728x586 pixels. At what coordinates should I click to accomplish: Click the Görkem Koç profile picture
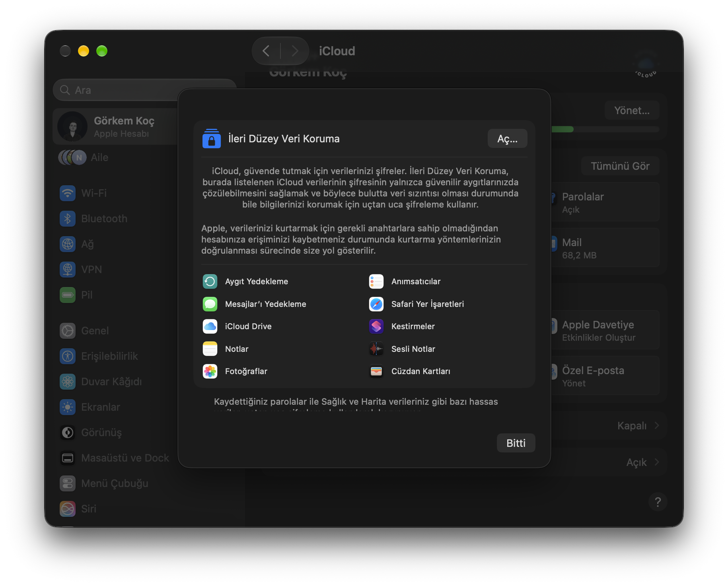(x=72, y=126)
